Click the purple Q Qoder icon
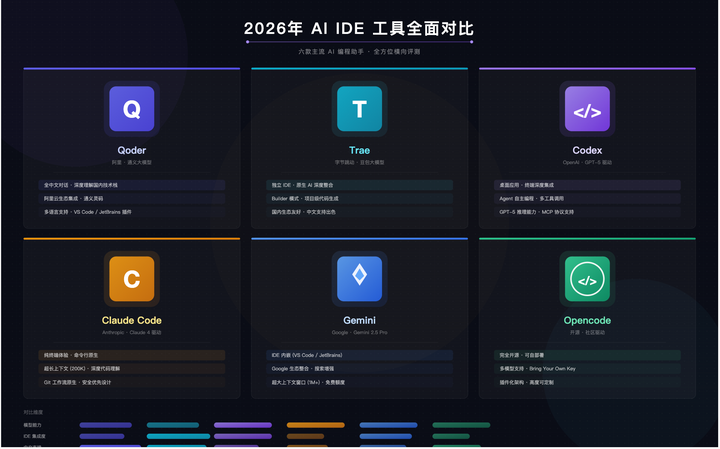 [x=132, y=109]
